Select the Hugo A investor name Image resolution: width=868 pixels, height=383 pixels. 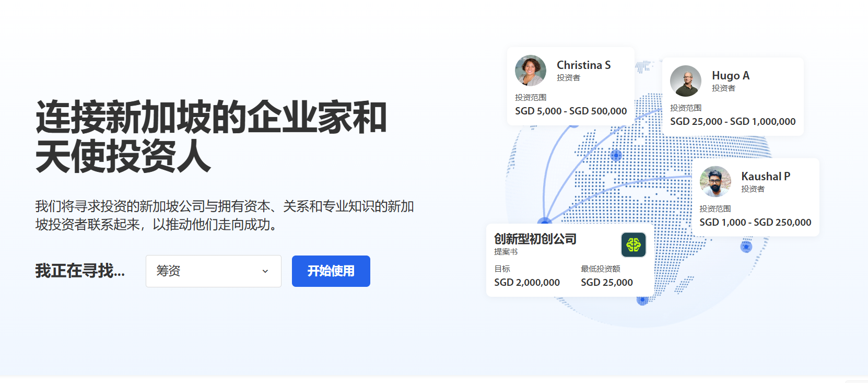click(730, 76)
